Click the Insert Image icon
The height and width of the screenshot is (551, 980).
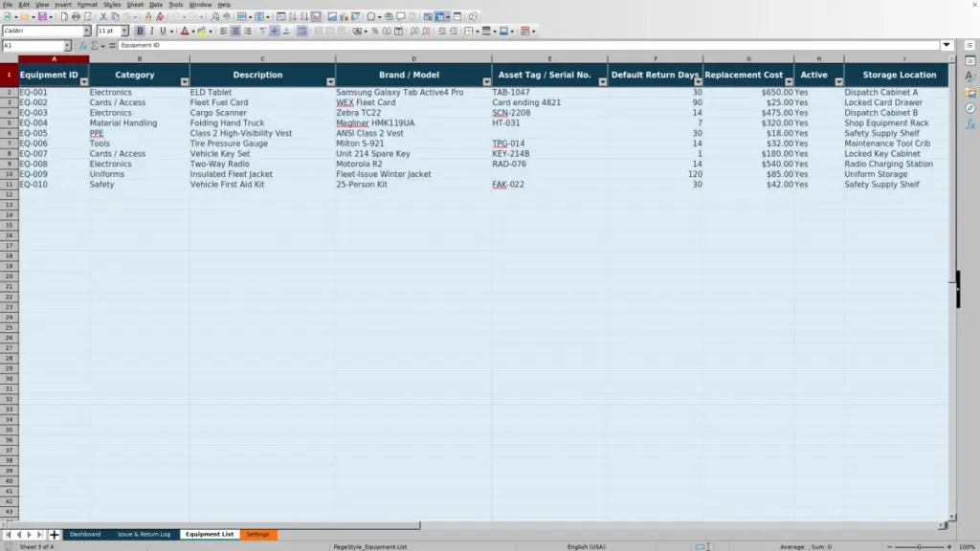click(332, 17)
